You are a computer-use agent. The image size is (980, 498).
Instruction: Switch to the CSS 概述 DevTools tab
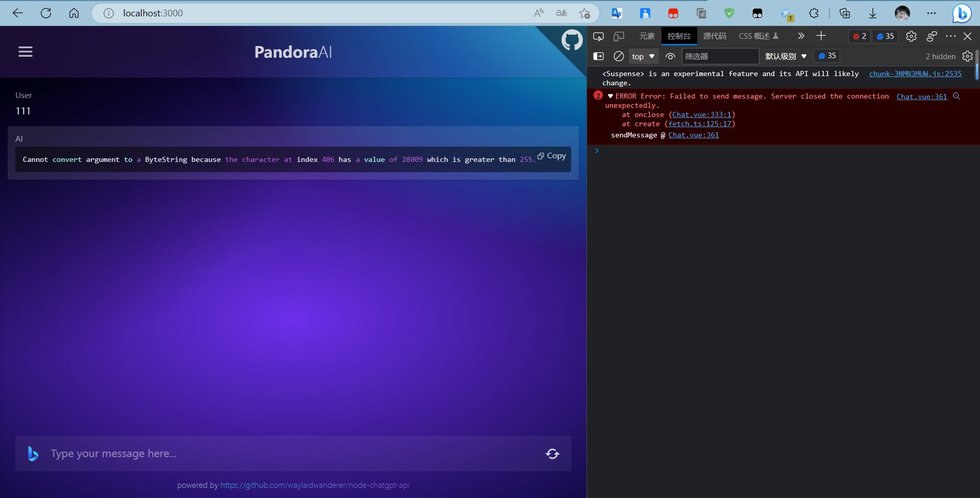758,36
